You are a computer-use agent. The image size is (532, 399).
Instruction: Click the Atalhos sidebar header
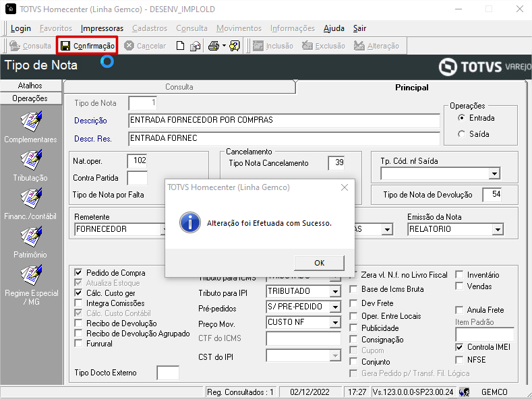(30, 86)
